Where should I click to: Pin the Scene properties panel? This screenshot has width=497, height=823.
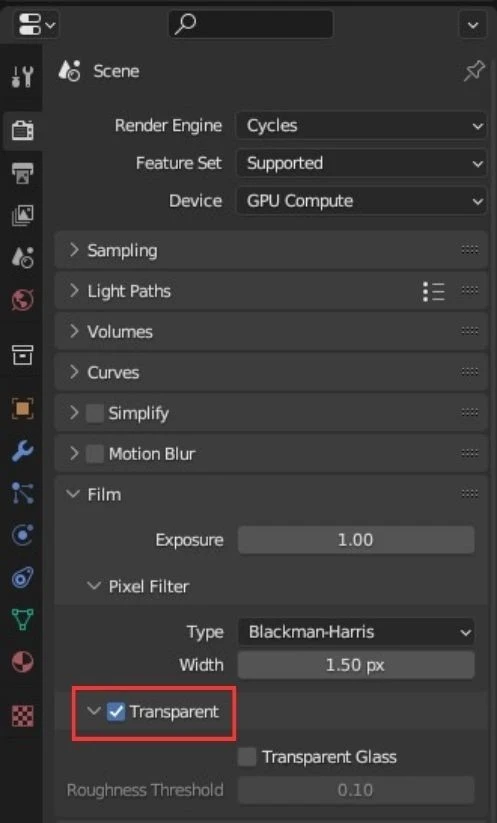pyautogui.click(x=474, y=71)
